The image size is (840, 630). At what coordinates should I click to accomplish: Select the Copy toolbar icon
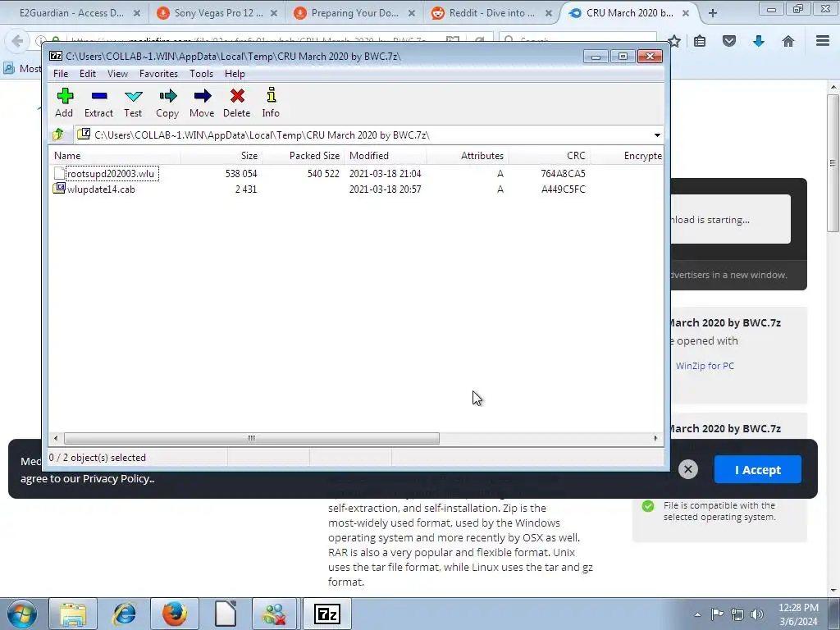click(x=167, y=103)
